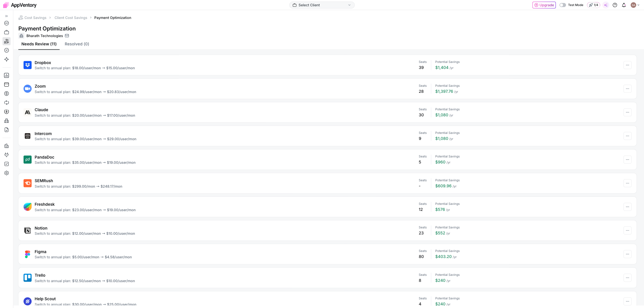The width and height of the screenshot is (644, 308).
Task: Open the checkbox tasks icon in the sidebar
Action: click(6, 164)
